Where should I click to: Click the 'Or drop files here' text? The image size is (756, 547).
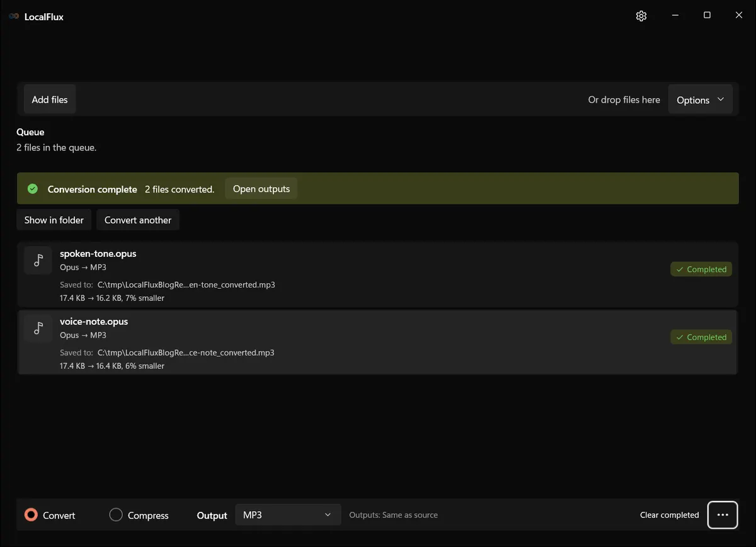(x=624, y=99)
